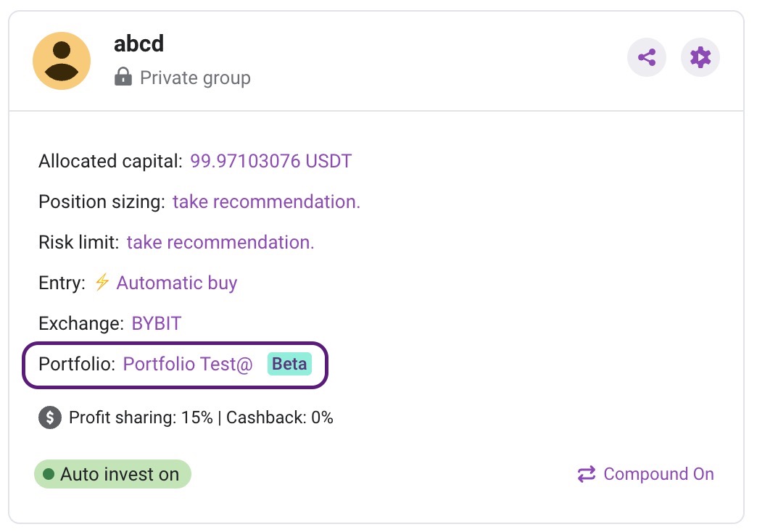This screenshot has width=757, height=532.
Task: Open the allocated capital 99.97103076 USDT value
Action: (270, 161)
